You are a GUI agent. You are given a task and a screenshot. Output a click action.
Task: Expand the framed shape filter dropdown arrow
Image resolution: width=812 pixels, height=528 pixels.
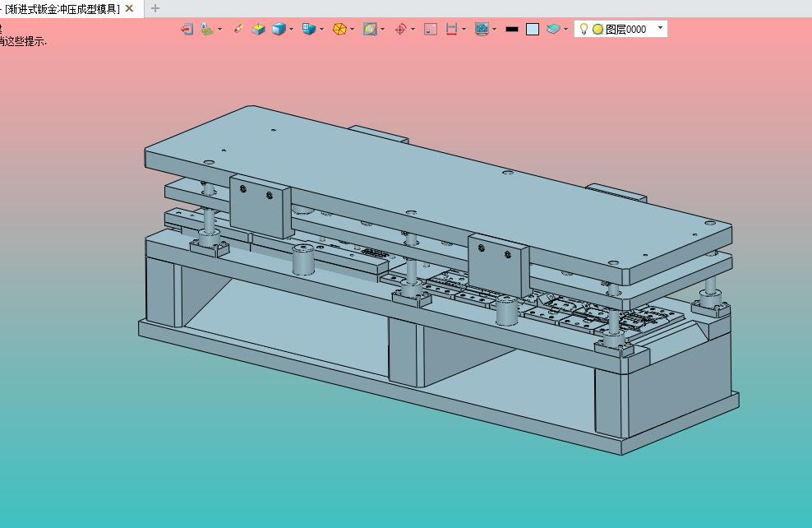383,29
